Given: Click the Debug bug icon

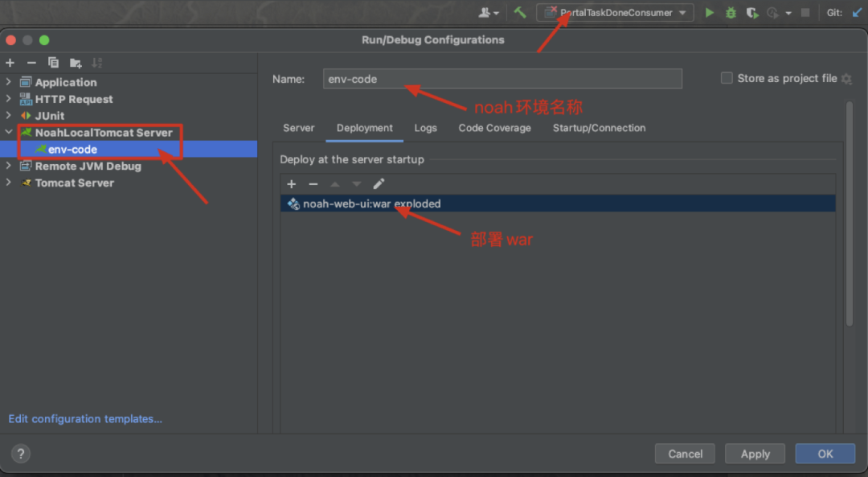Looking at the screenshot, I should click(731, 12).
